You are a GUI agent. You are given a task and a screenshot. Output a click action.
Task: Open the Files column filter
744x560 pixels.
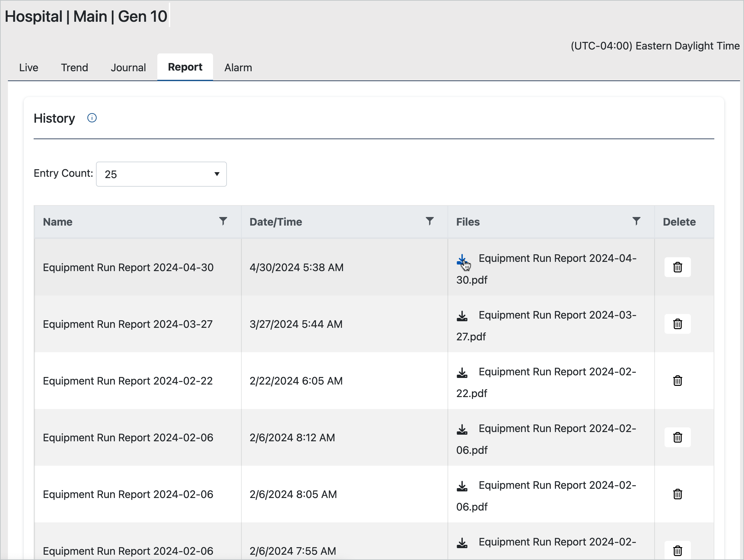[636, 221]
